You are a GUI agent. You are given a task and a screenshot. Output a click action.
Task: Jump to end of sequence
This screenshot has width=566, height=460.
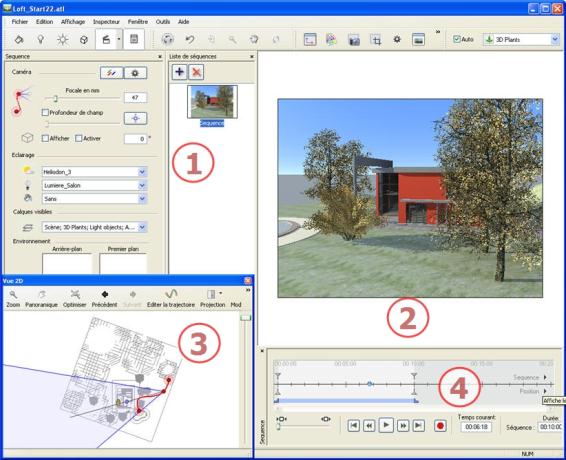coord(418,426)
